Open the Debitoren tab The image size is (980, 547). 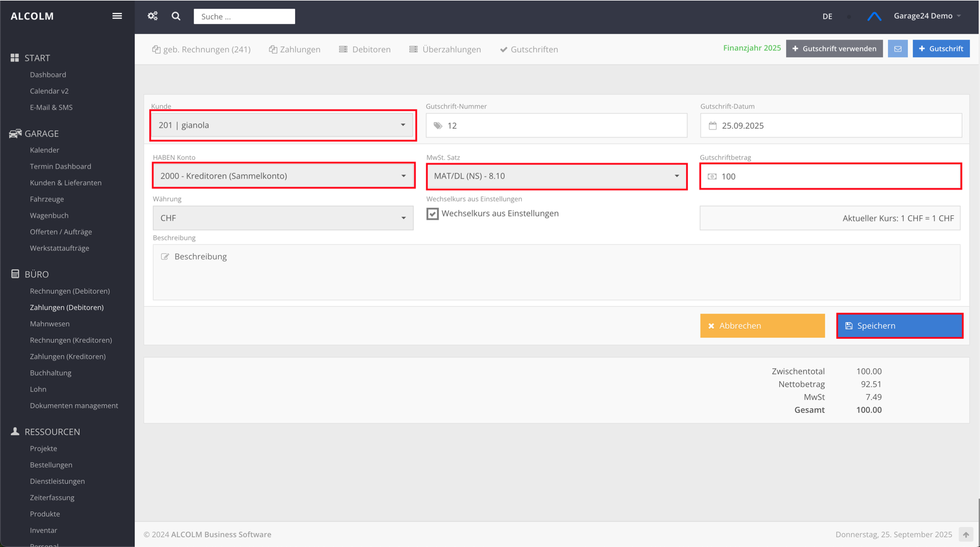tap(365, 49)
